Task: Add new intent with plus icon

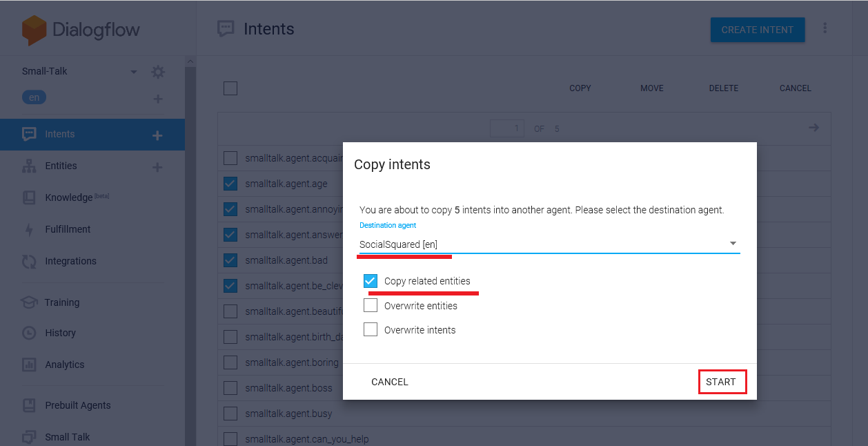Action: tap(157, 135)
